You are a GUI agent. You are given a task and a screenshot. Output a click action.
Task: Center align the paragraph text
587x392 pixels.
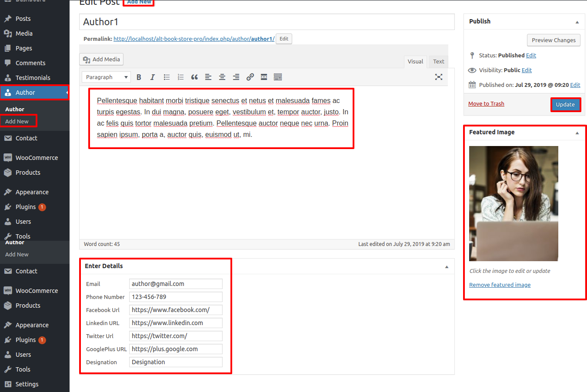(222, 77)
